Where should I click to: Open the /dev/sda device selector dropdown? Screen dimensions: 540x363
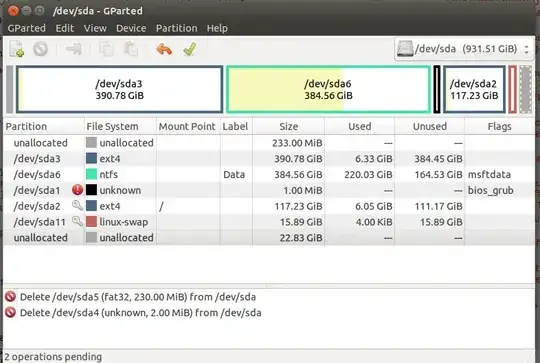(x=464, y=49)
